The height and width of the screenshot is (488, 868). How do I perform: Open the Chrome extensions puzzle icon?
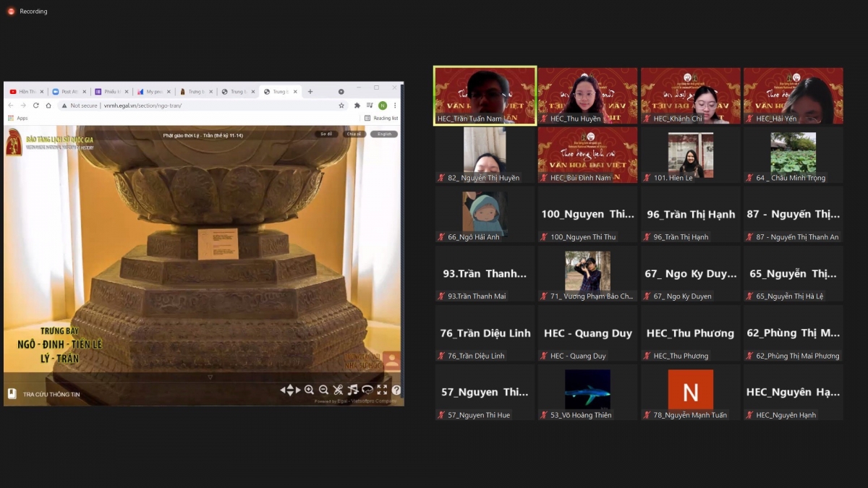pyautogui.click(x=357, y=106)
